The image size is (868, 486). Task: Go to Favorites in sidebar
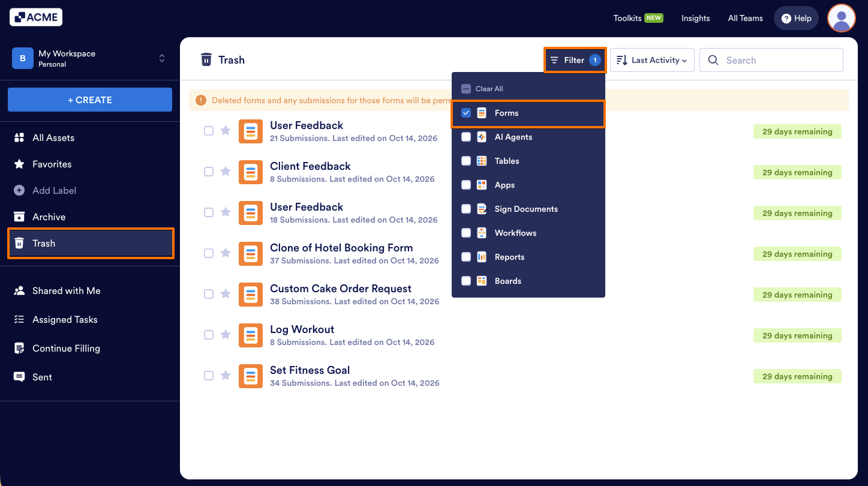click(x=90, y=164)
